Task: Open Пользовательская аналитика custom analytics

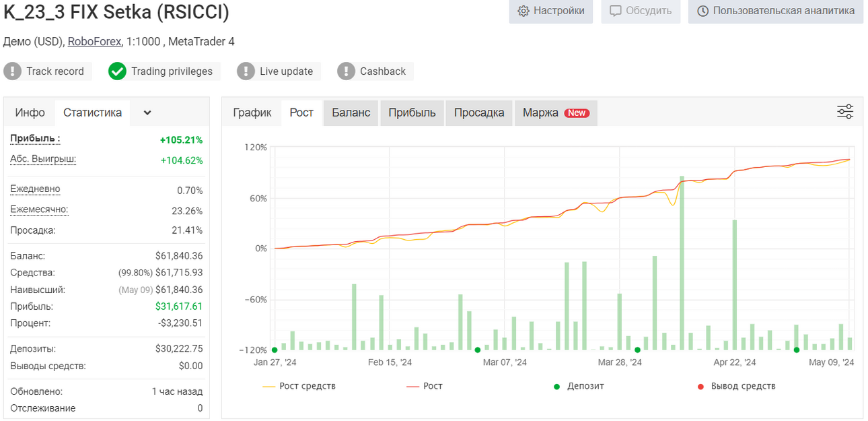Action: [776, 11]
